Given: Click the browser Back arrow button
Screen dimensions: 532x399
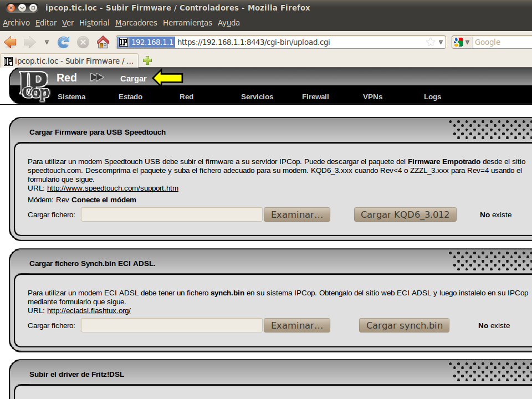Looking at the screenshot, I should coord(11,42).
